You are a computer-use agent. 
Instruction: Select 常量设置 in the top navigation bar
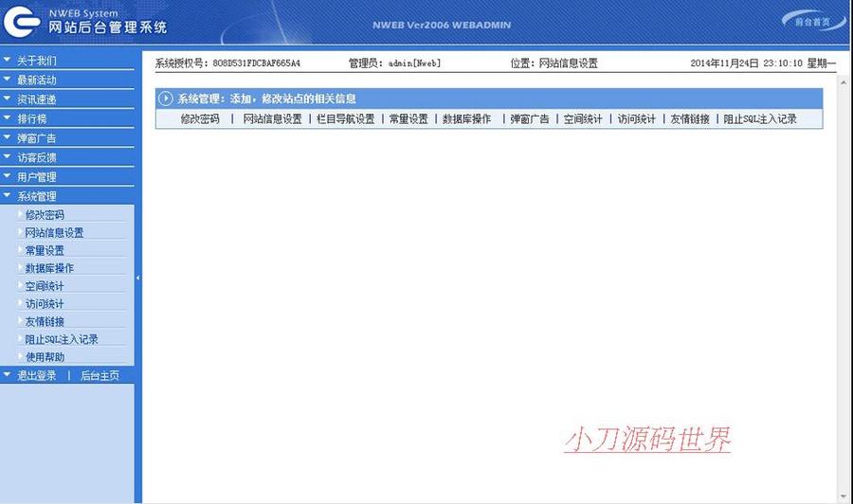(x=408, y=119)
